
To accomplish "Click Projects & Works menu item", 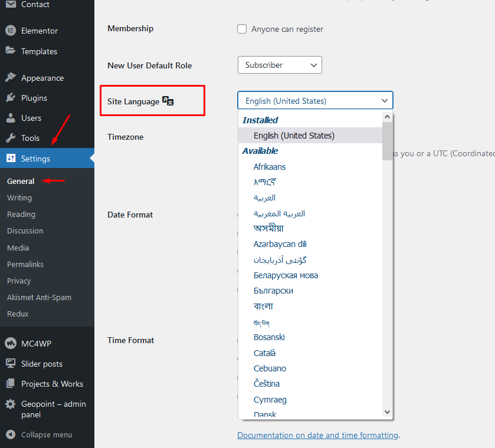I will (x=52, y=384).
